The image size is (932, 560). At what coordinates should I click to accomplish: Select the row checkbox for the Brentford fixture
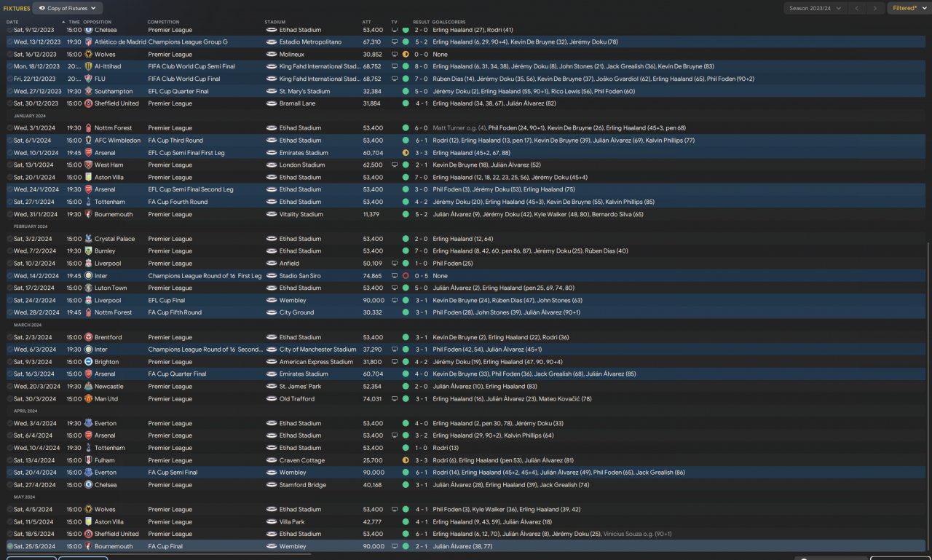(9, 337)
